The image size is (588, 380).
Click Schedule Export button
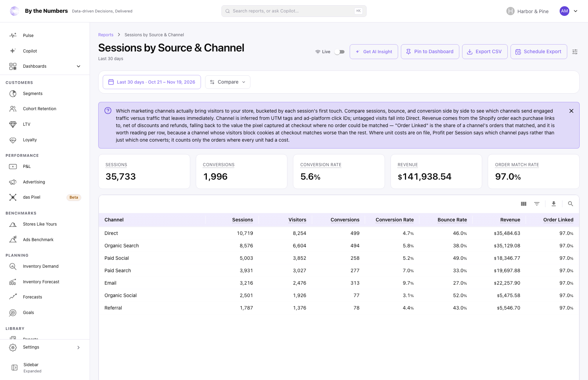[x=539, y=52]
